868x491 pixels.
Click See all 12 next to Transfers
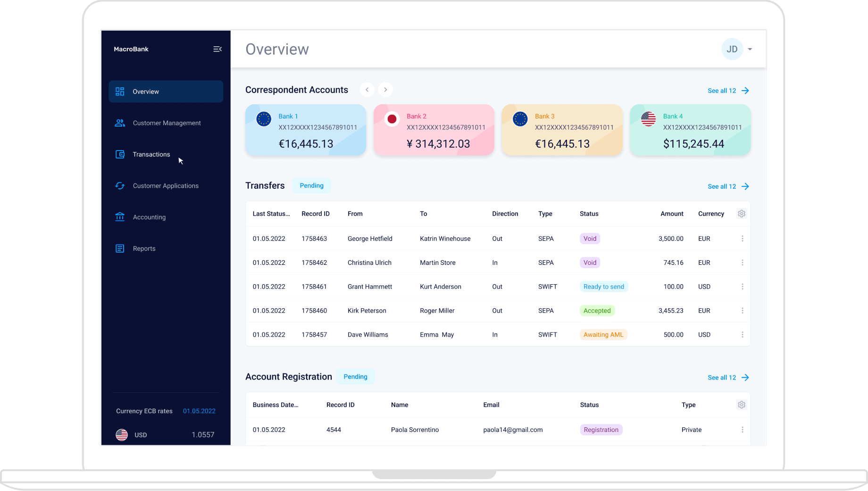point(722,186)
